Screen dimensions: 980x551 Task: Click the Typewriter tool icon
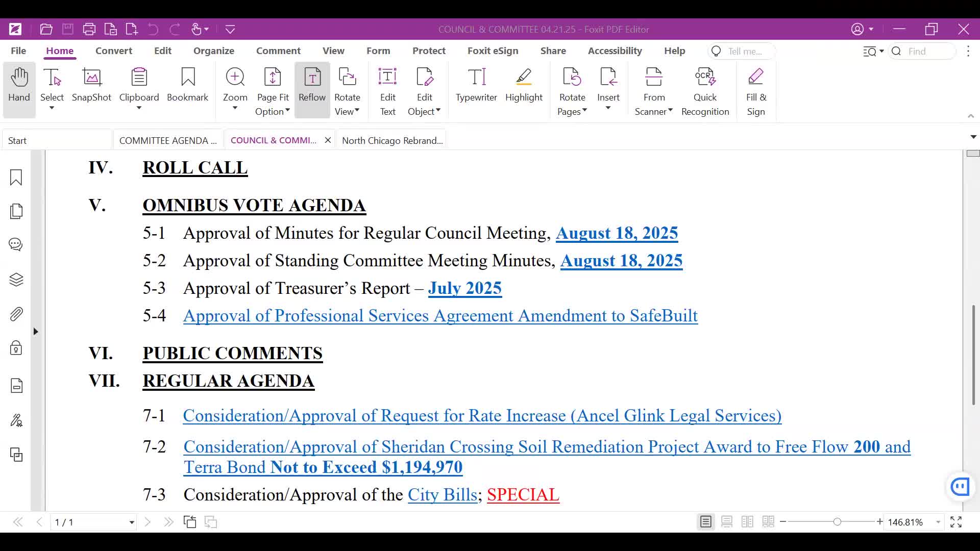tap(476, 78)
